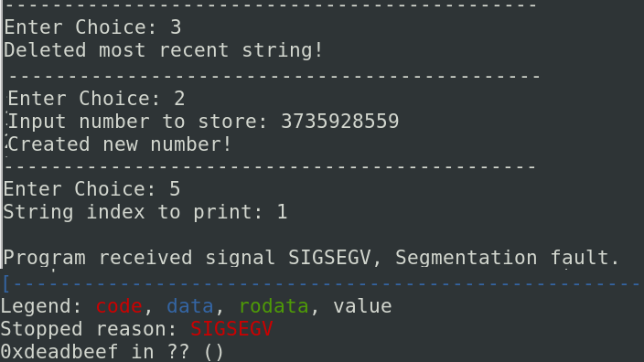
Task: Click 'Input number to store:' prompt text
Action: 138,122
